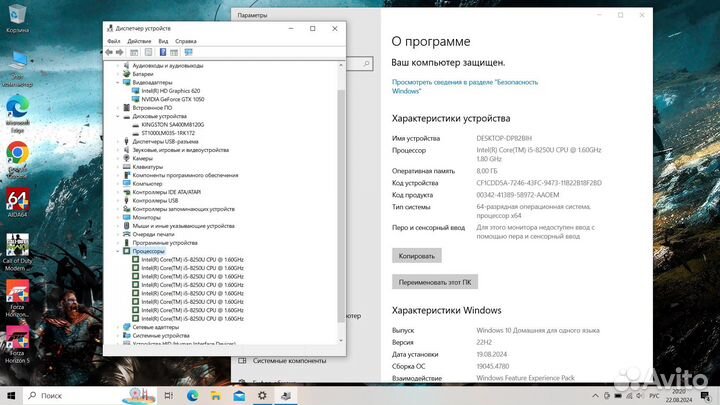
Task: Click the device name DESKTOP-DP82BIH value
Action: pyautogui.click(x=504, y=138)
